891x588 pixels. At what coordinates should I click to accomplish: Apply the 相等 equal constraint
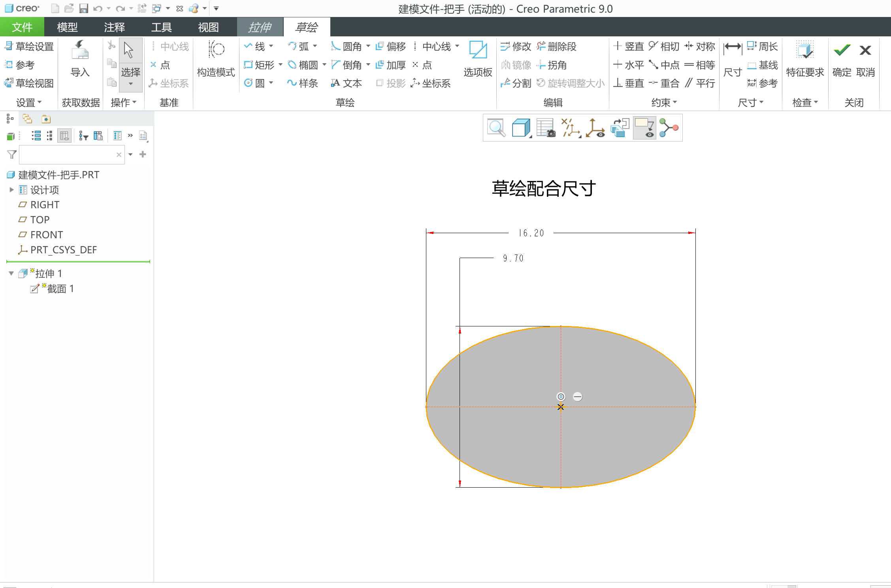(700, 65)
